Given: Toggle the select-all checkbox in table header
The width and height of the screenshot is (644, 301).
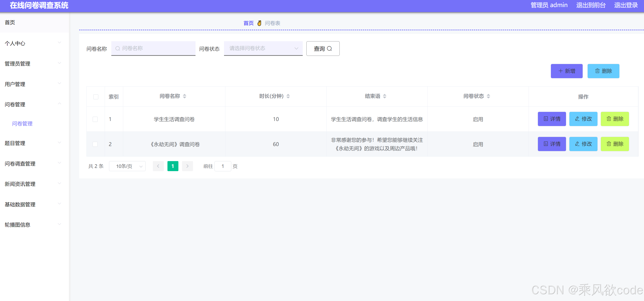Looking at the screenshot, I should click(x=96, y=96).
